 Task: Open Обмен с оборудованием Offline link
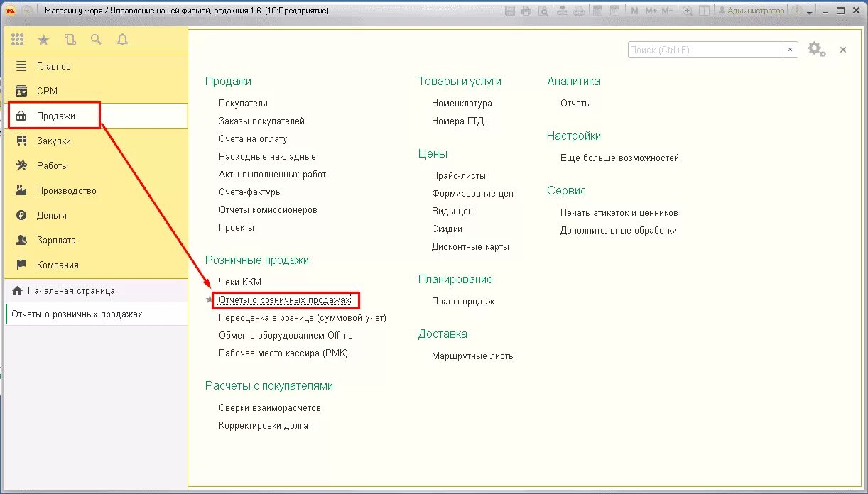(x=286, y=335)
